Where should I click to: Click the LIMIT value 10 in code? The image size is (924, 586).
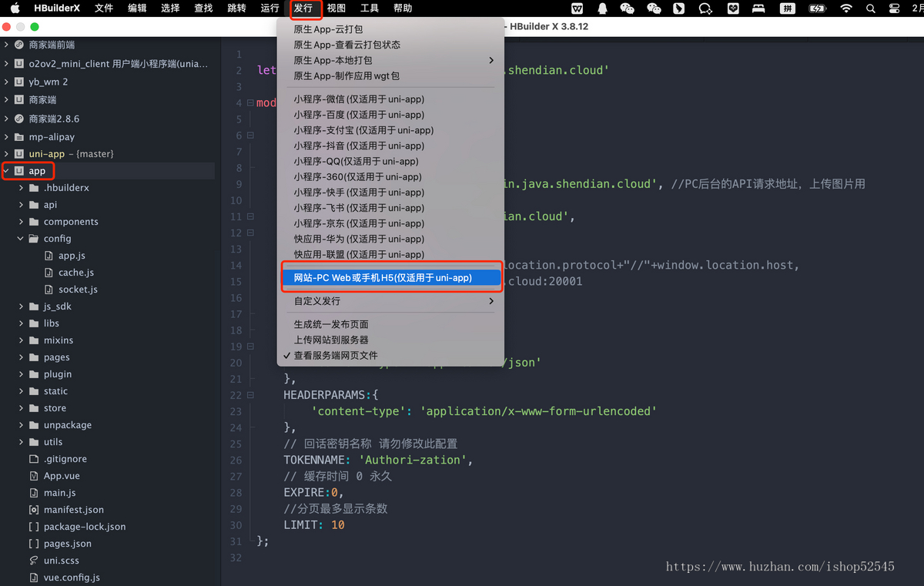[338, 525]
